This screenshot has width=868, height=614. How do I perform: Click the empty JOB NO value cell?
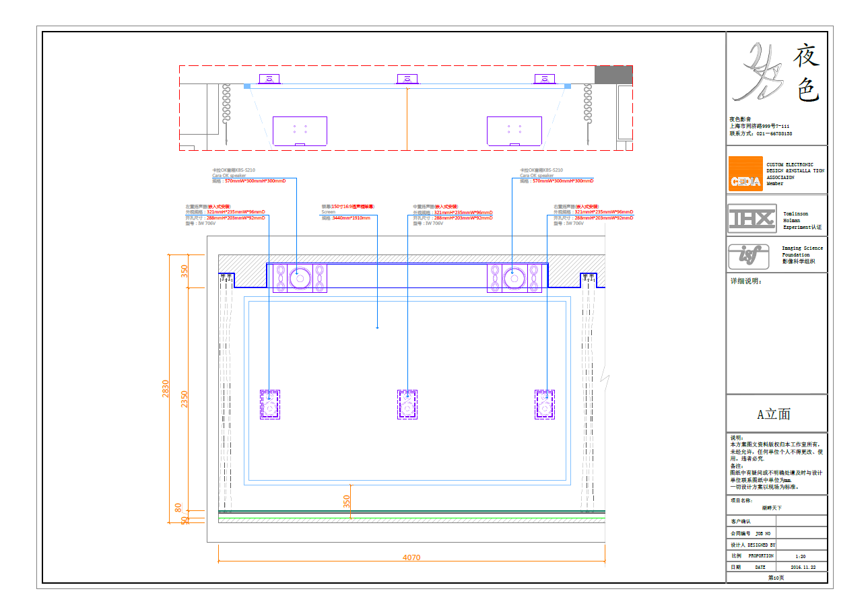click(x=801, y=533)
